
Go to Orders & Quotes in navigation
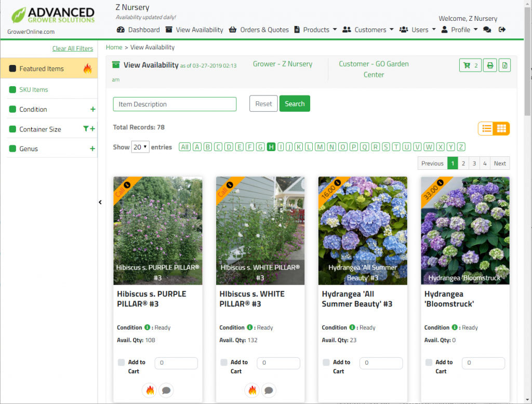pyautogui.click(x=259, y=30)
